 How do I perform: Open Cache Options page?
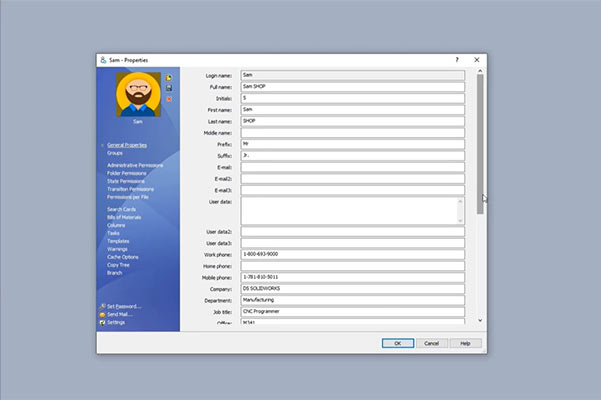click(123, 257)
